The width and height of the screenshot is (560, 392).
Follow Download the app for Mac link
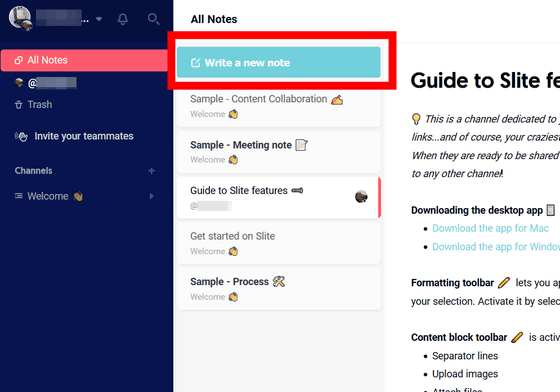point(490,228)
